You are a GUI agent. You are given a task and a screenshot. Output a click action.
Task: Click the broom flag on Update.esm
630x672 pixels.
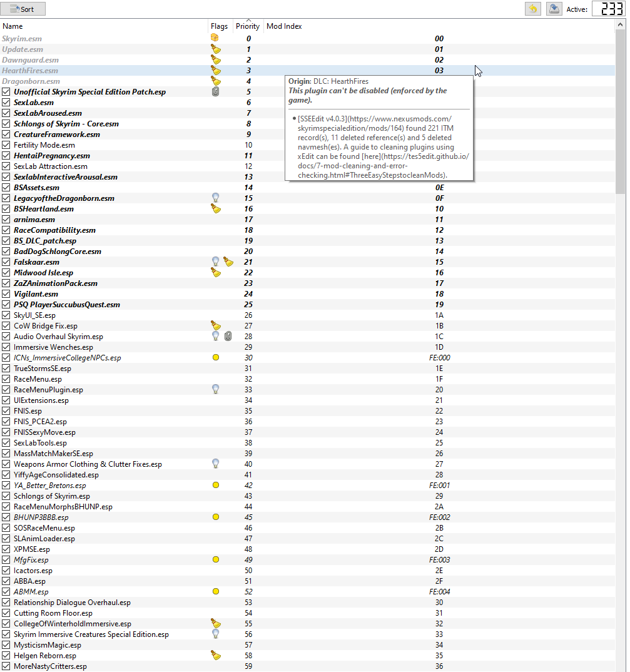(x=216, y=49)
